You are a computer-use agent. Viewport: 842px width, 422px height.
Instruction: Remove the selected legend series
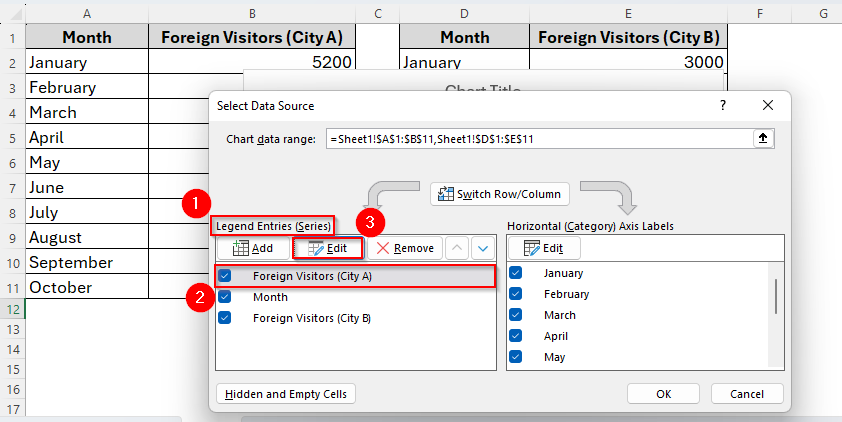404,248
